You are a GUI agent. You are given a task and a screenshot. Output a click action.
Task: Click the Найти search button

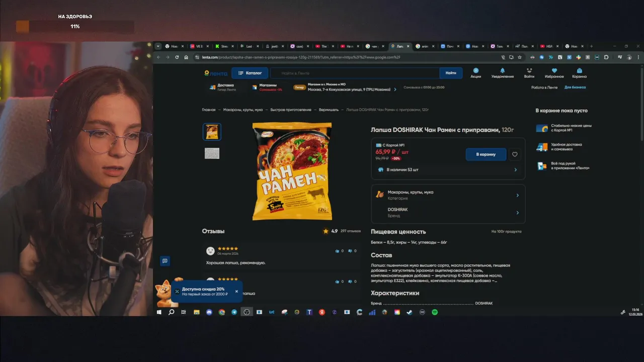[451, 73]
